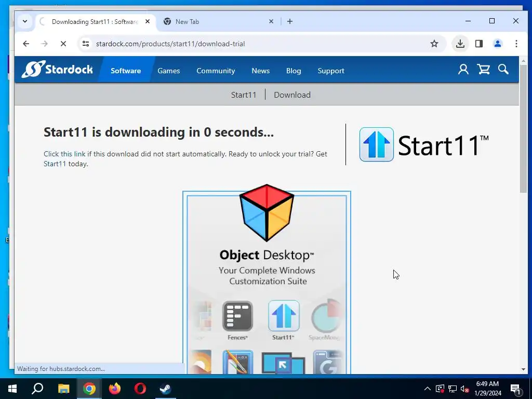Image resolution: width=532 pixels, height=399 pixels.
Task: Switch to the New Tab tab
Action: click(x=218, y=21)
